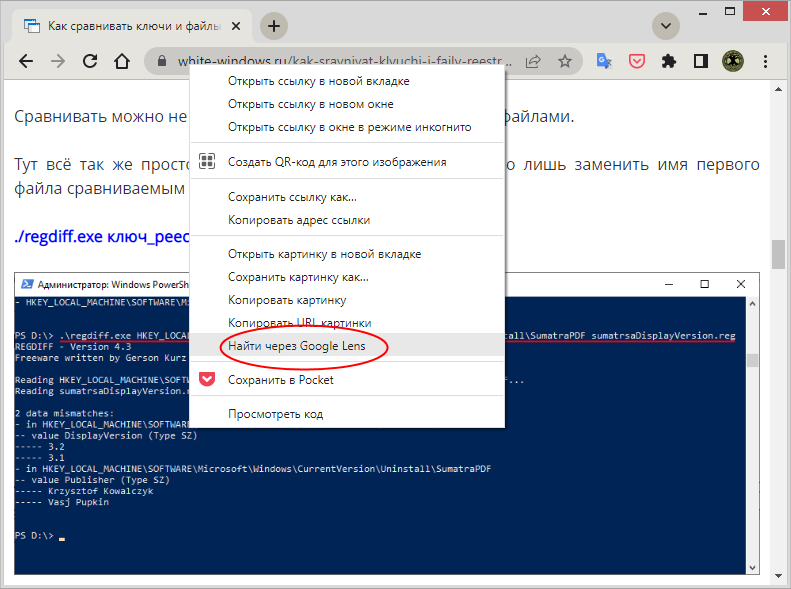791x589 pixels.
Task: Maximize the Chrome browser window
Action: pos(730,11)
